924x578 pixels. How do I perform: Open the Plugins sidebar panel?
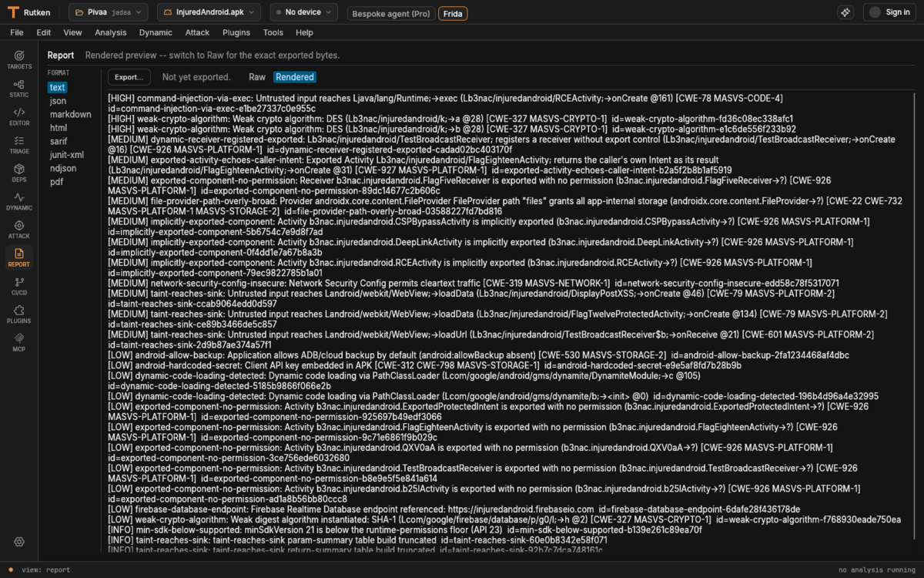click(x=19, y=314)
